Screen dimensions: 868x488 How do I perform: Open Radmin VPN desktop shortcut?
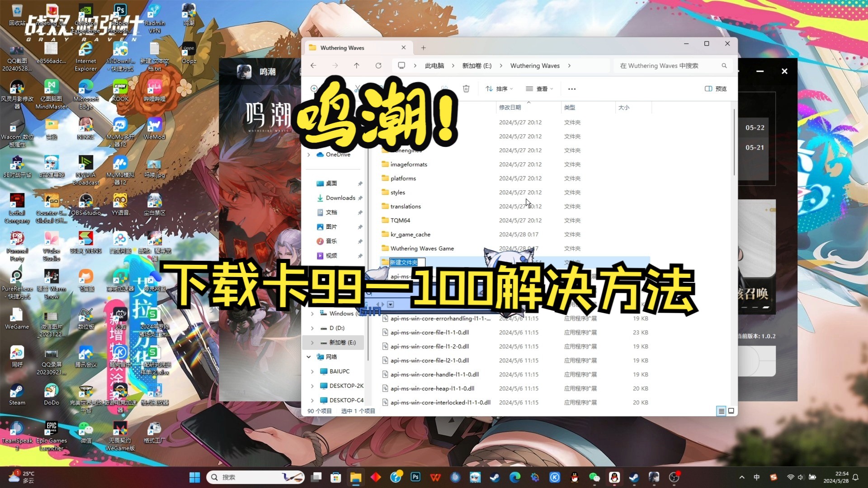(x=155, y=18)
